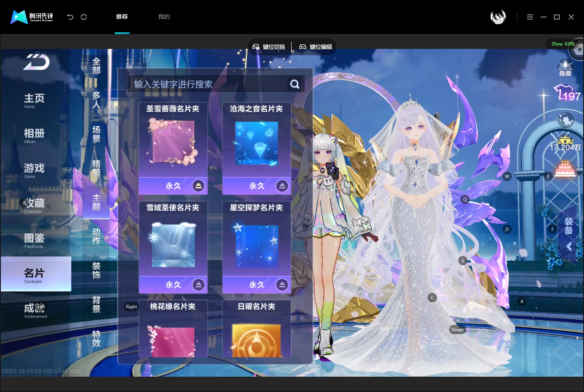The width and height of the screenshot is (584, 392).
Task: Select the 动作 category tab
Action: point(96,236)
